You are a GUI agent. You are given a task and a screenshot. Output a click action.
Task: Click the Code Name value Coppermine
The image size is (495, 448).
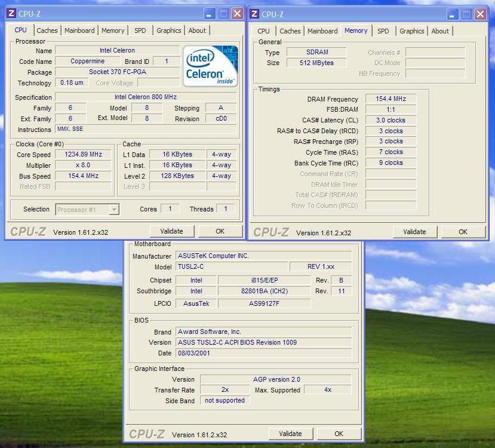[87, 61]
